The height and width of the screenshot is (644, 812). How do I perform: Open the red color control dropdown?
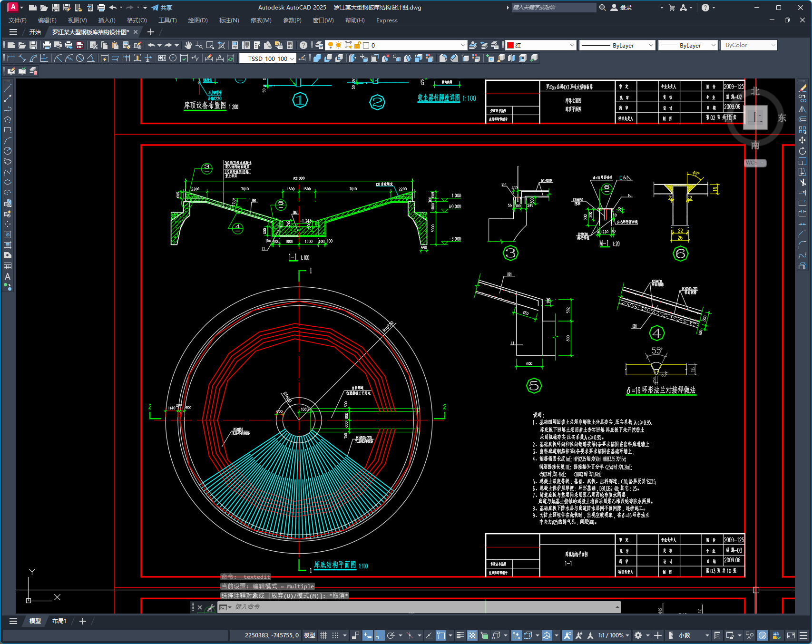click(572, 45)
